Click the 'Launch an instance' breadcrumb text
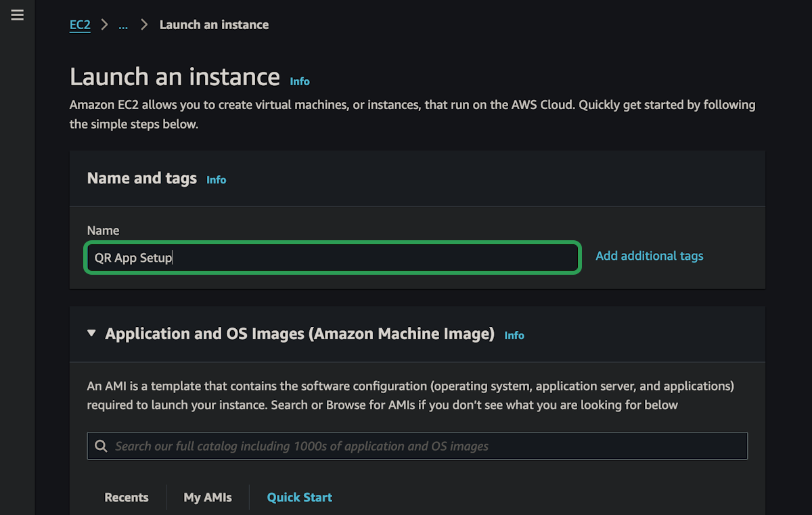 [x=214, y=25]
